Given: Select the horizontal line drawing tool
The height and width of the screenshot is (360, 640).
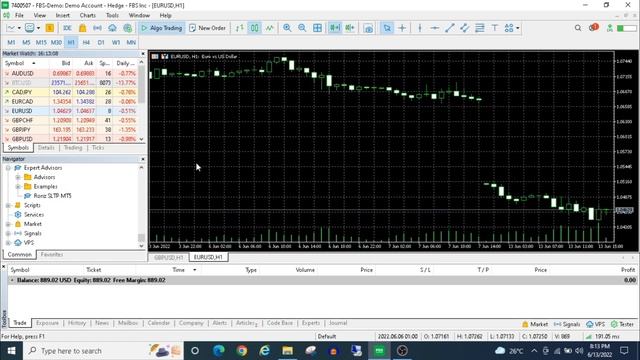Looking at the screenshot, I should point(435,28).
